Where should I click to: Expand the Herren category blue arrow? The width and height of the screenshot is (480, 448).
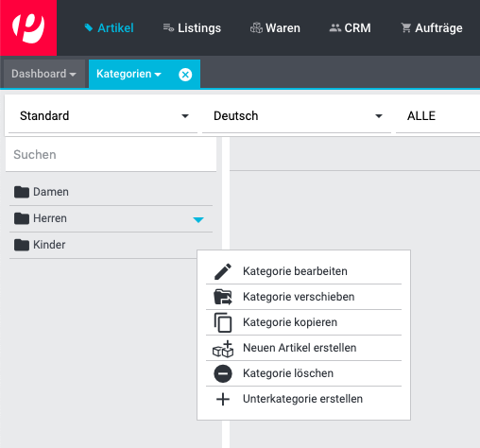(x=198, y=219)
